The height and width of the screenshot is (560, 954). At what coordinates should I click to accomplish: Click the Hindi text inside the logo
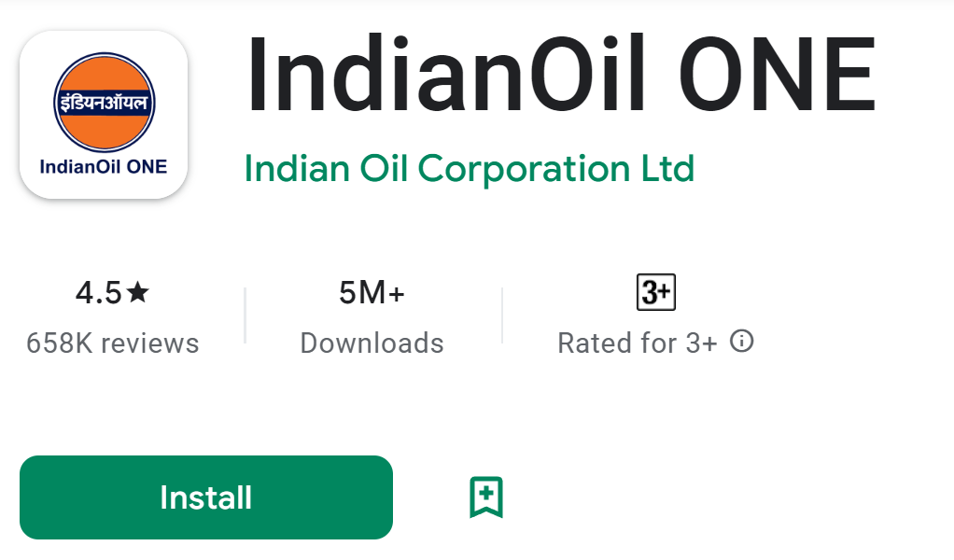pyautogui.click(x=104, y=103)
